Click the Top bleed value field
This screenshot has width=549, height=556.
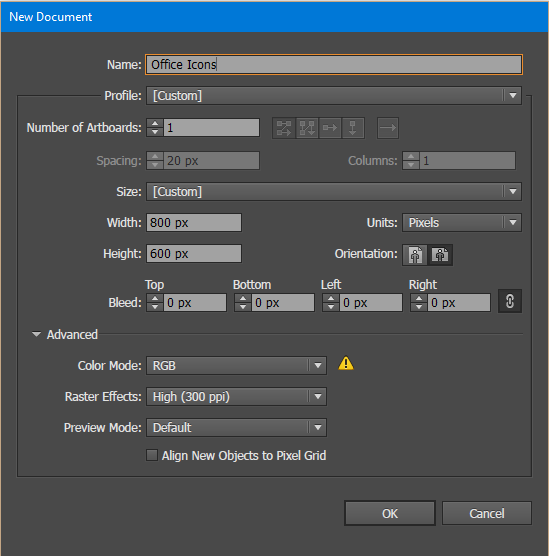(x=195, y=303)
